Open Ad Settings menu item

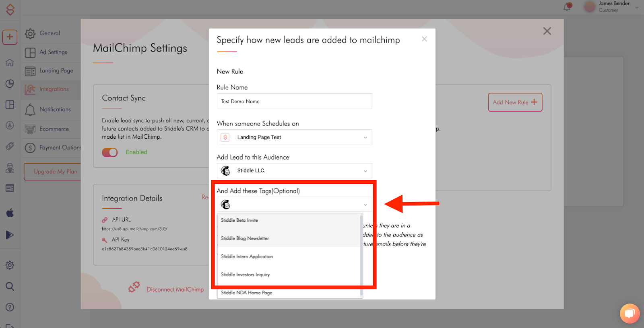coord(51,52)
